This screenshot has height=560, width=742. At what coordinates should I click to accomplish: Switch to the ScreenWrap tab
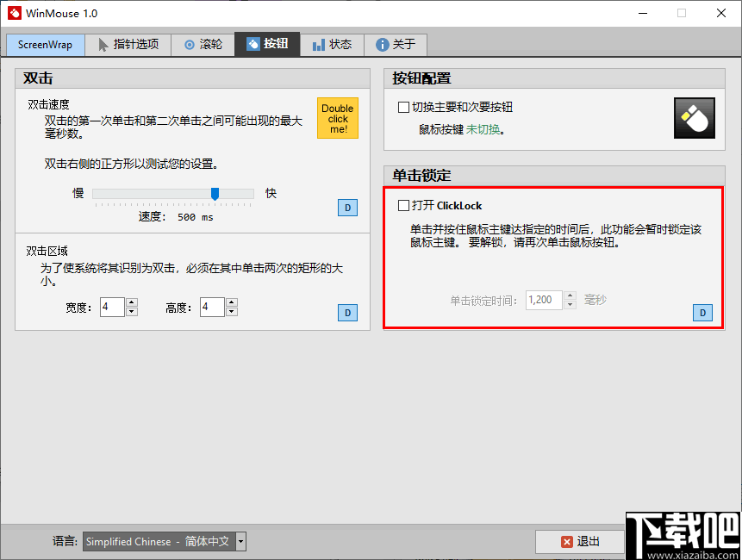point(45,45)
